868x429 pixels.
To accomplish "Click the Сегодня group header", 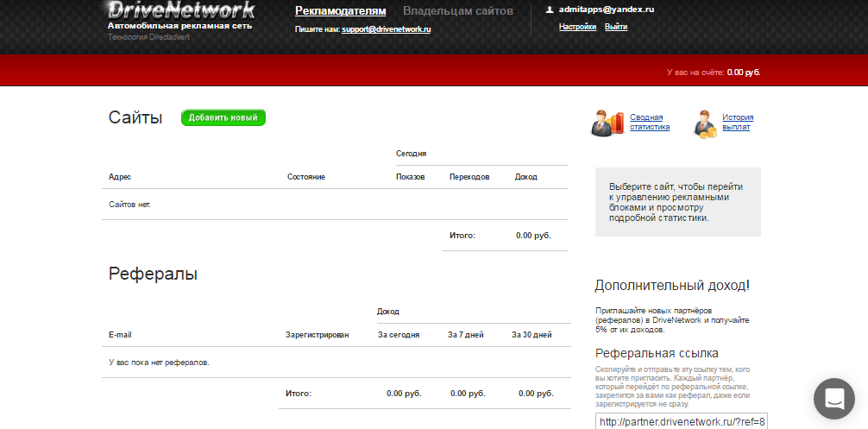I will tap(411, 154).
